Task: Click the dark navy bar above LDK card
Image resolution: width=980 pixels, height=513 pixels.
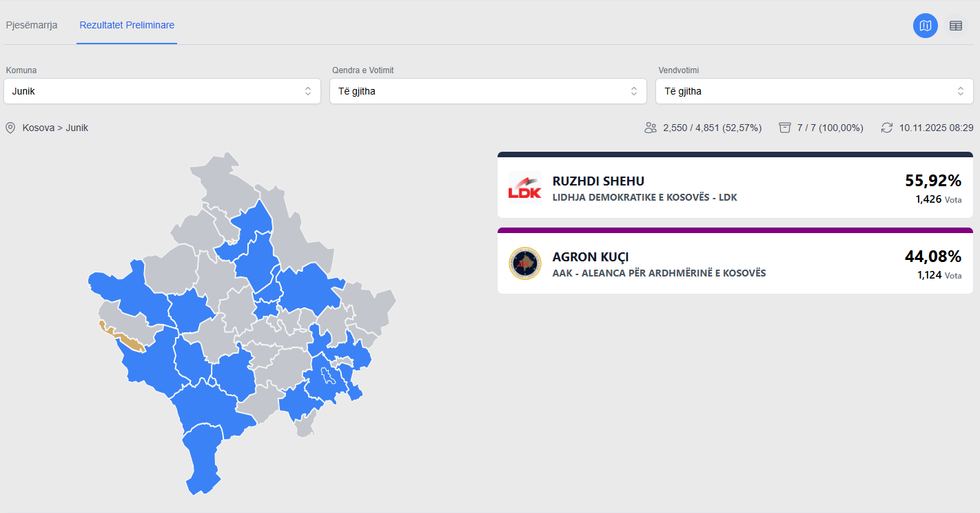Action: (735, 155)
